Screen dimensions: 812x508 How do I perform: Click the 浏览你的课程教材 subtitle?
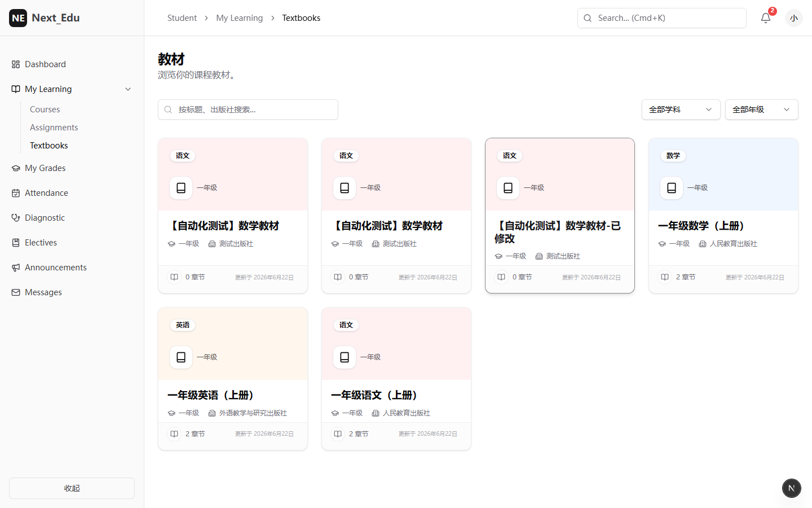point(198,75)
